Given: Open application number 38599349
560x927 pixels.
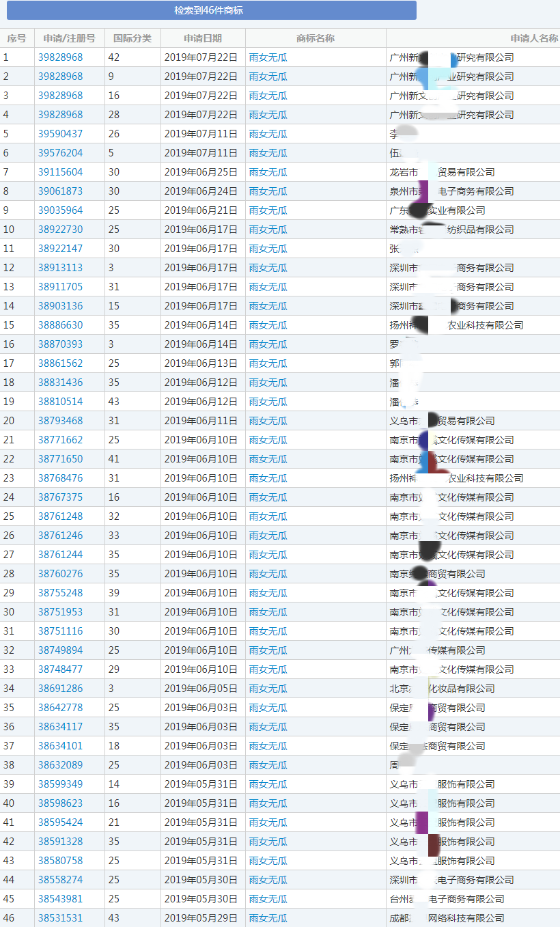Looking at the screenshot, I should coord(60,784).
